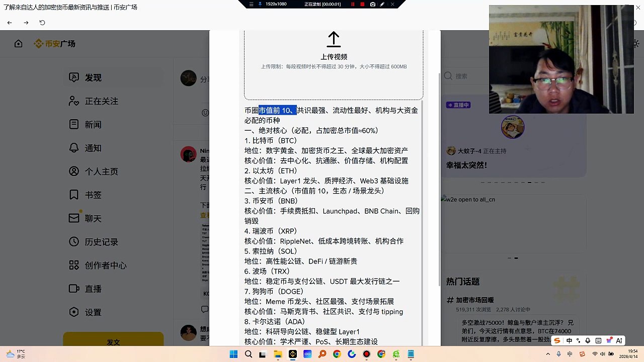Select the active live carousel dot indicator
Screen dimensions: 644x362
pos(529,183)
